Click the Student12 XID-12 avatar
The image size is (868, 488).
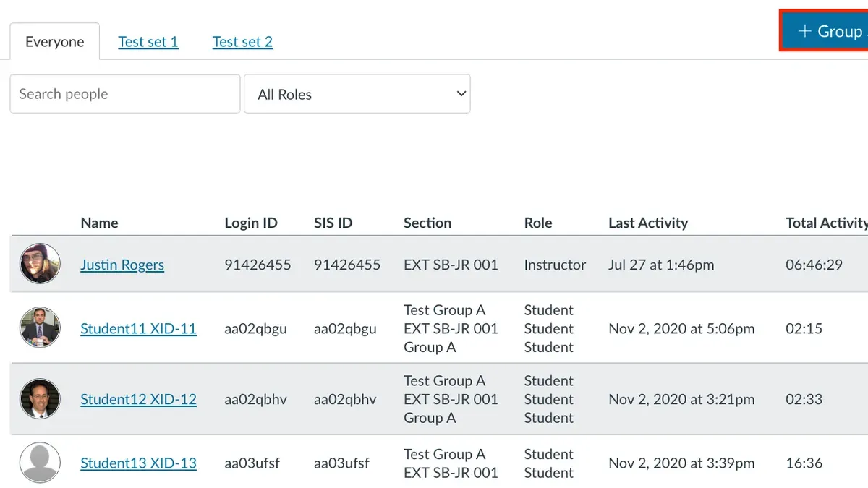point(40,399)
